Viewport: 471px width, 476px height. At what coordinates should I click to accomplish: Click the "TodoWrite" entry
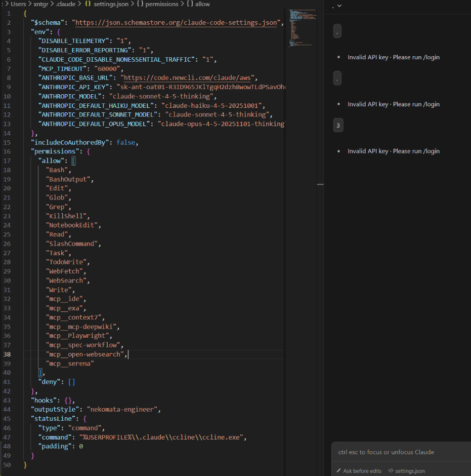pyautogui.click(x=66, y=262)
